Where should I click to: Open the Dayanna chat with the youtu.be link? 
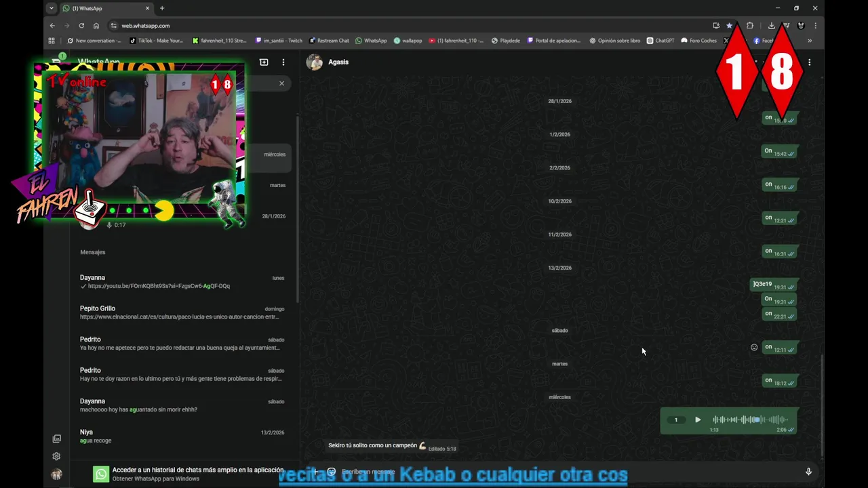pos(182,282)
